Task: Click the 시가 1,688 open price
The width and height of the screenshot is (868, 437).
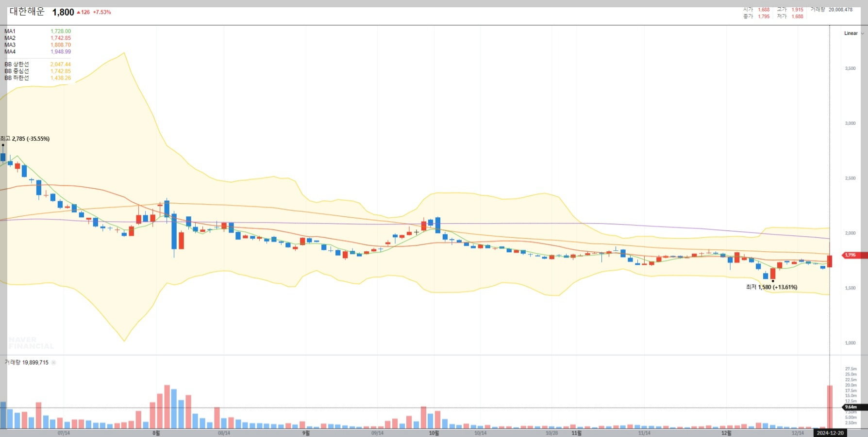Action: click(756, 10)
